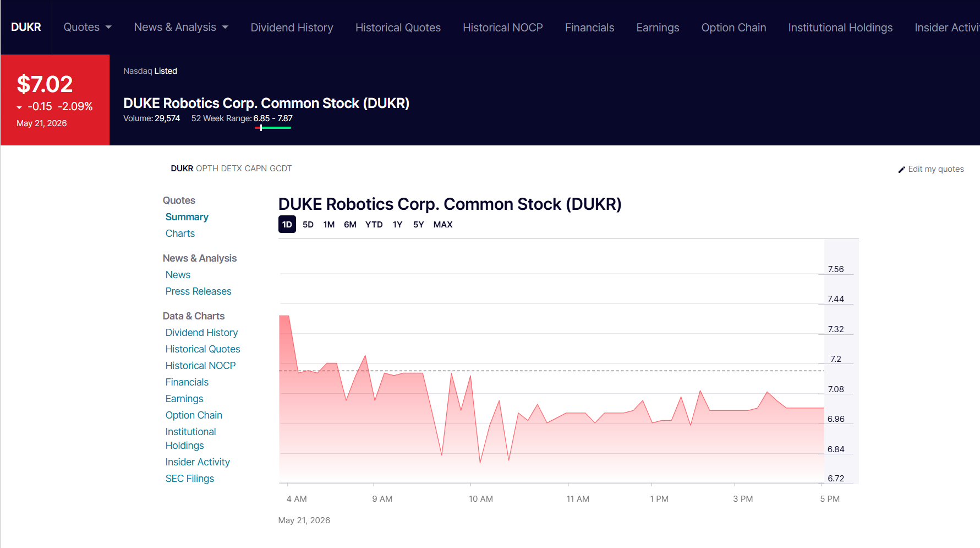This screenshot has width=980, height=548.
Task: Open Financials in the top navigation
Action: (x=589, y=28)
